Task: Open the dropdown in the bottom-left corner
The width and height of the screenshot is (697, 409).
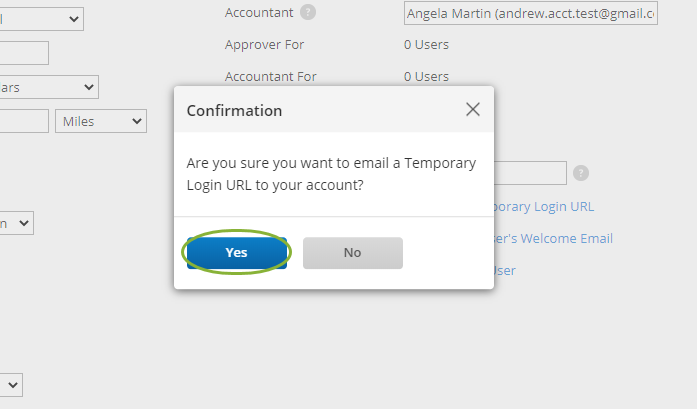Action: pyautogui.click(x=11, y=384)
